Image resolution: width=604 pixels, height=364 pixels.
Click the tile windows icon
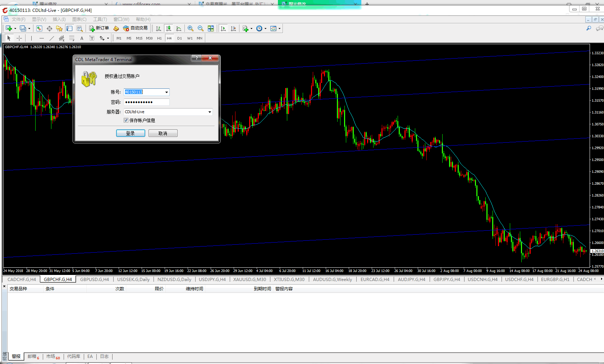click(211, 28)
